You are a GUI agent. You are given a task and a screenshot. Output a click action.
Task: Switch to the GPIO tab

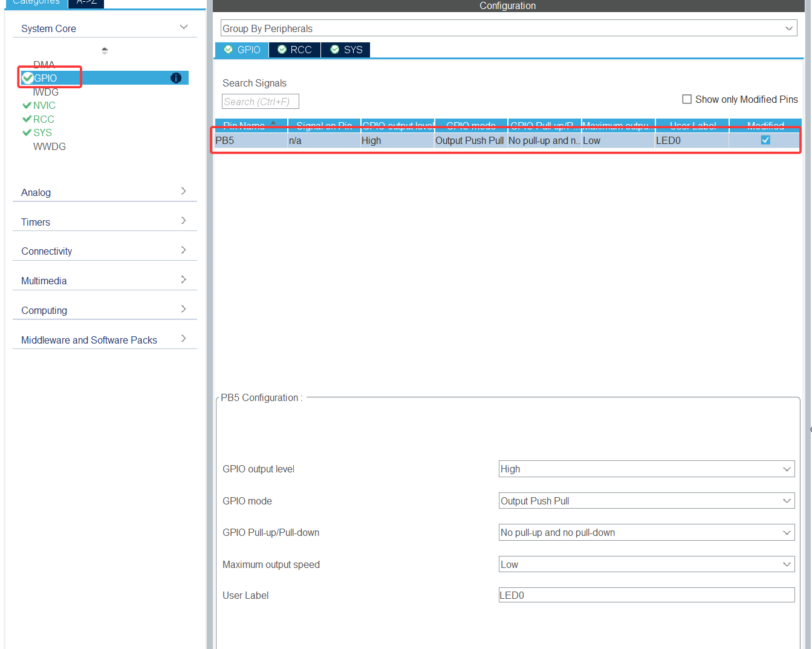(242, 50)
